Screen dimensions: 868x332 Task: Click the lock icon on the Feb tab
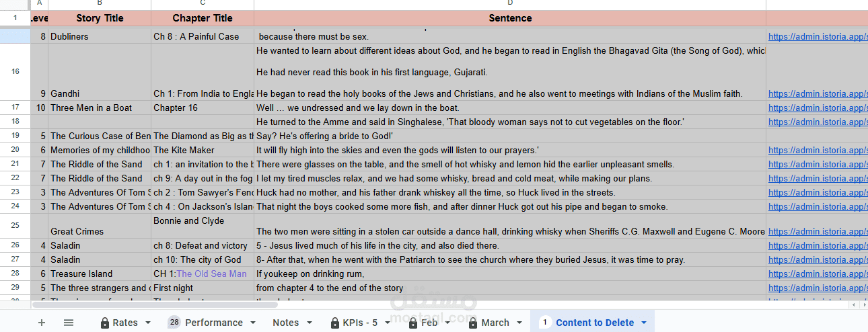coord(414,323)
